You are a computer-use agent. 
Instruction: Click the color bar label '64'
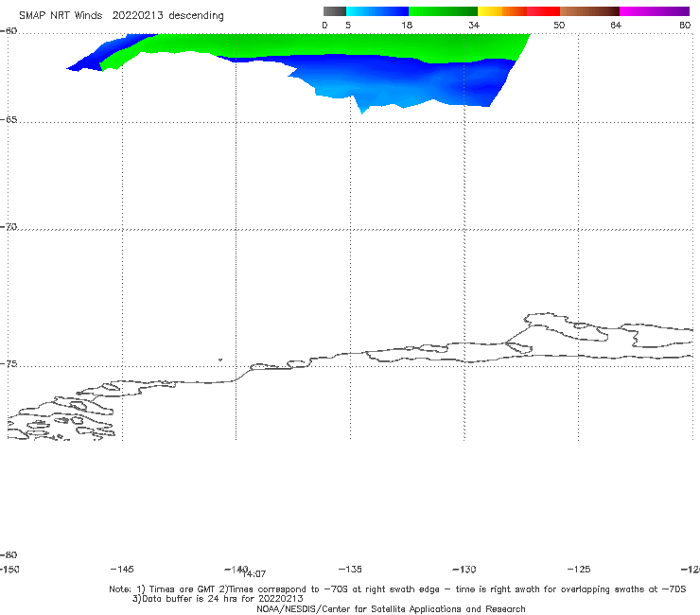616,26
